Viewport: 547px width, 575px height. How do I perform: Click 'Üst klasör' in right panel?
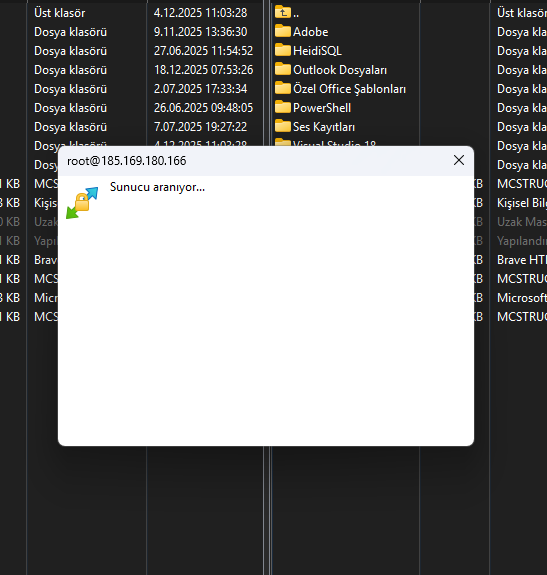click(x=522, y=13)
